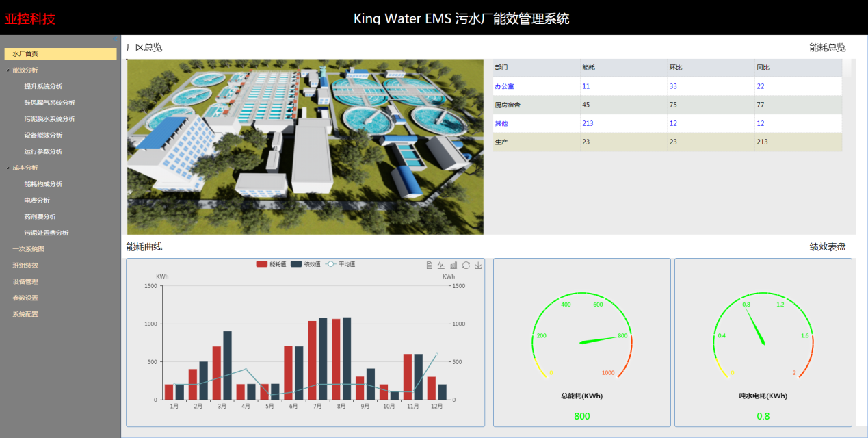Click 其他 energy value 213
868x438 pixels.
[x=588, y=123]
